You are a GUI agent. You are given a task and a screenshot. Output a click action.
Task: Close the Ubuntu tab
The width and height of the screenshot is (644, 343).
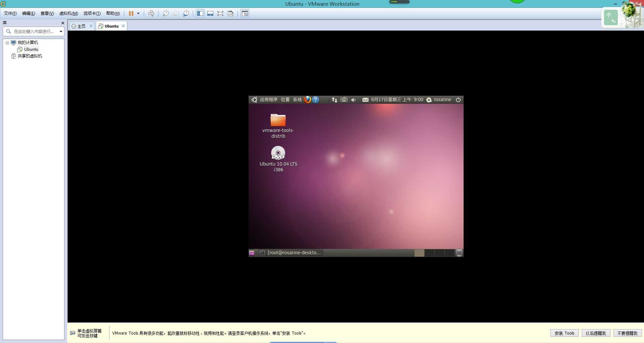(x=123, y=26)
